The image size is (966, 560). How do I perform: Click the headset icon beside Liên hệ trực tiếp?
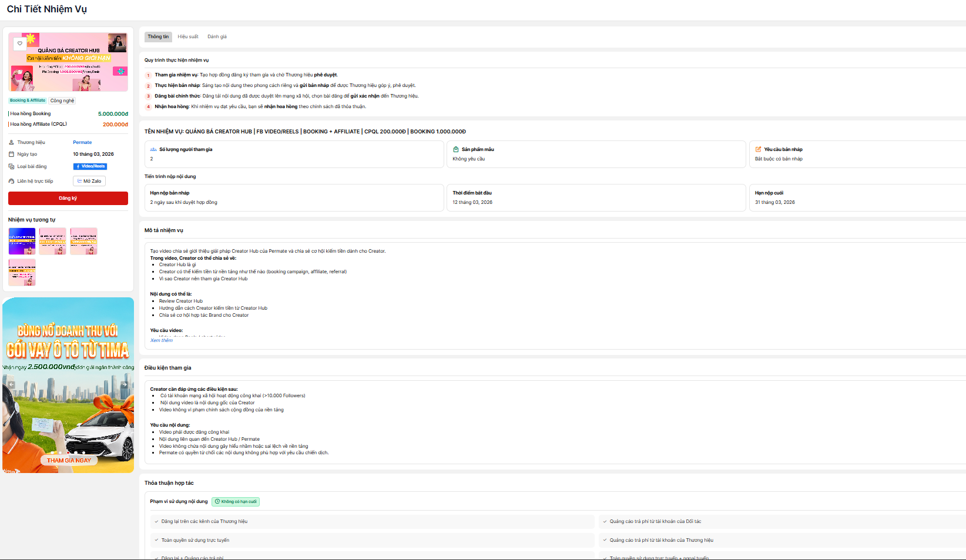pyautogui.click(x=11, y=181)
